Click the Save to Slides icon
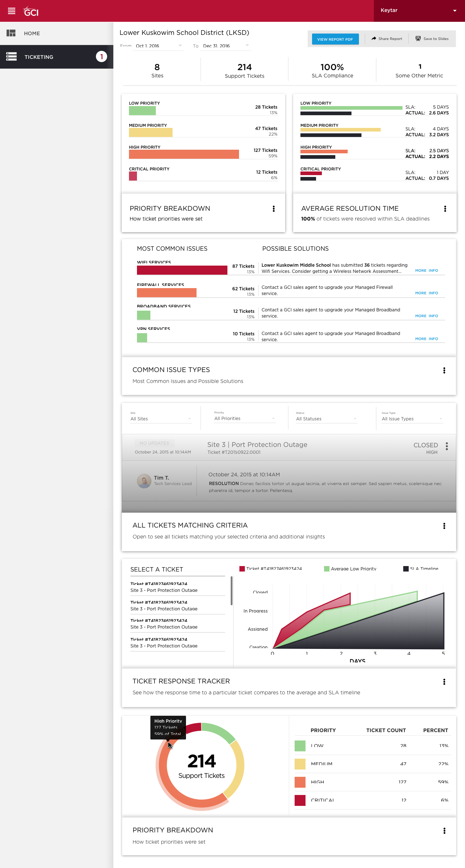This screenshot has height=868, width=465. (418, 39)
